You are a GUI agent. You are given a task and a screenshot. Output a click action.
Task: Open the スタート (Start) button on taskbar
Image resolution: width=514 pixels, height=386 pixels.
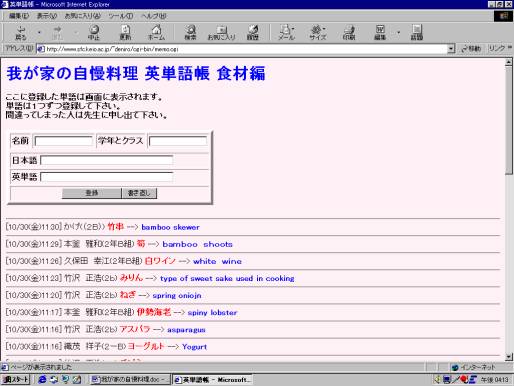pos(16,379)
